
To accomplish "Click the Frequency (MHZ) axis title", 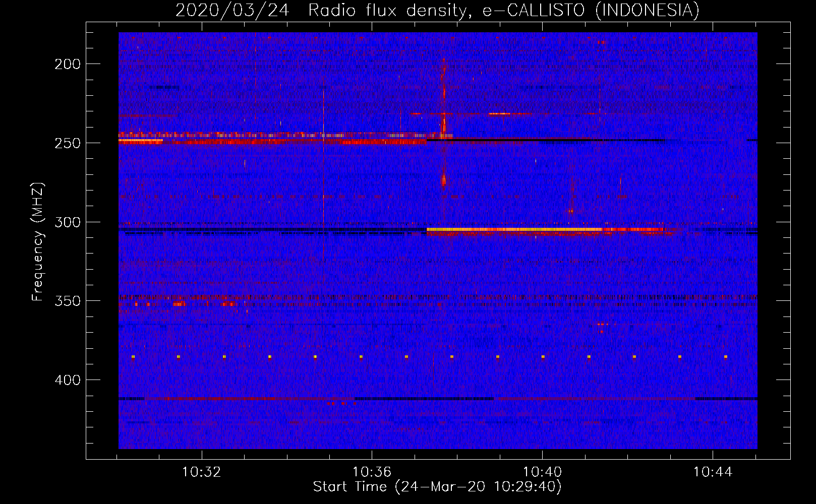I will pos(38,241).
